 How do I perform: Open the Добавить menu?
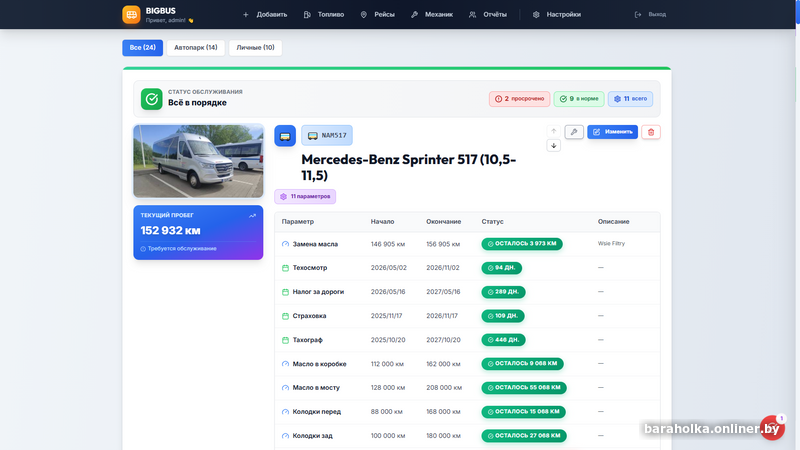(265, 14)
